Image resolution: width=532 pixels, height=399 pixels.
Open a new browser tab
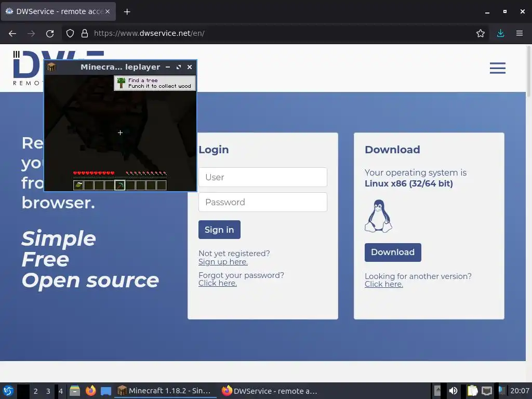tap(127, 12)
